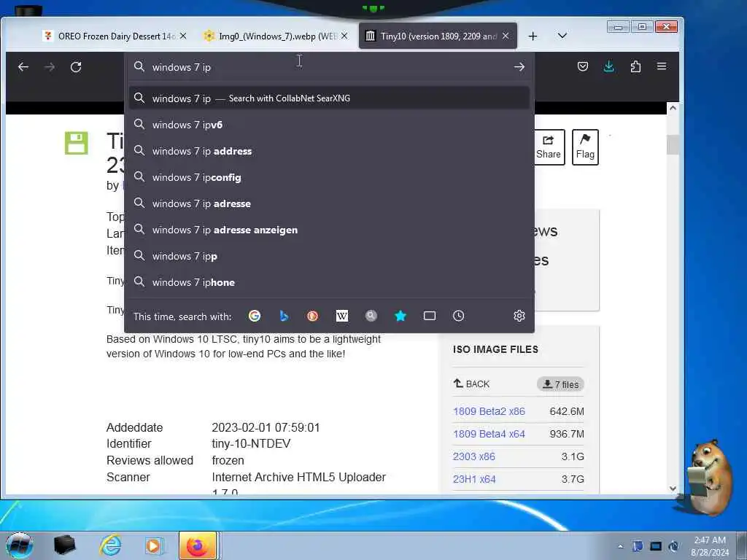747x560 pixels.
Task: Search within open Tabs icon
Action: click(429, 316)
